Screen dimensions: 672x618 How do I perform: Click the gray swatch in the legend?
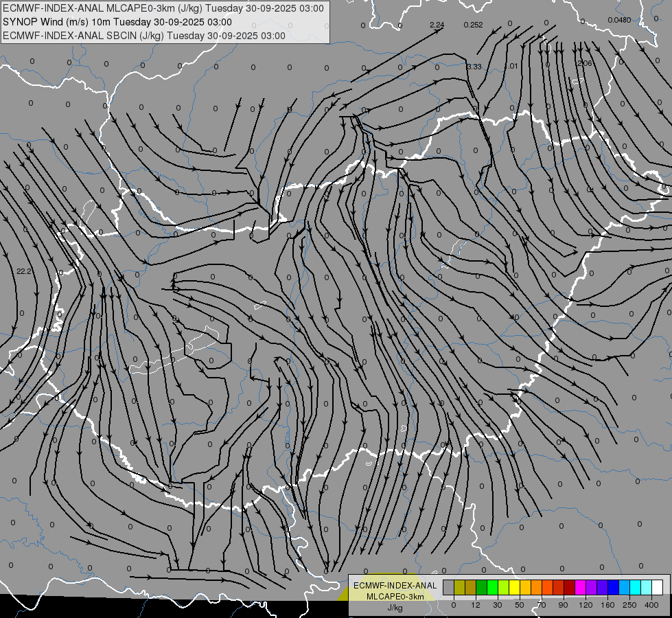(449, 587)
